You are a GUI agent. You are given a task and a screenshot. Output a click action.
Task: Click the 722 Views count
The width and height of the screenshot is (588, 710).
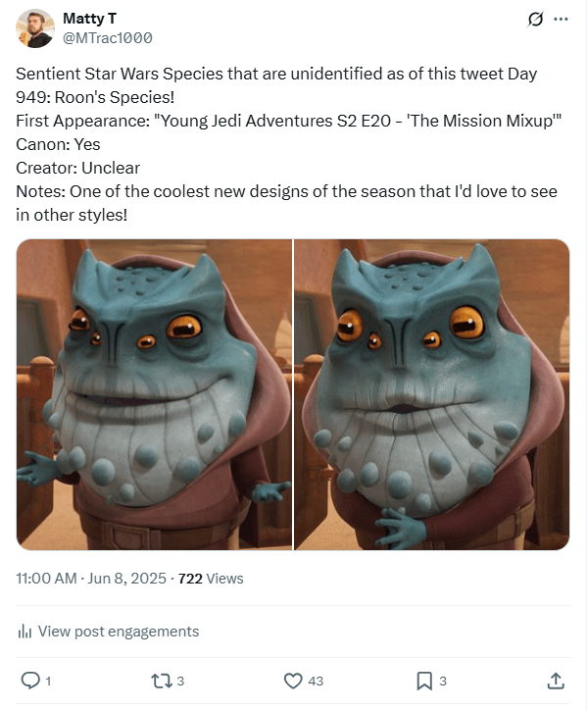[211, 579]
